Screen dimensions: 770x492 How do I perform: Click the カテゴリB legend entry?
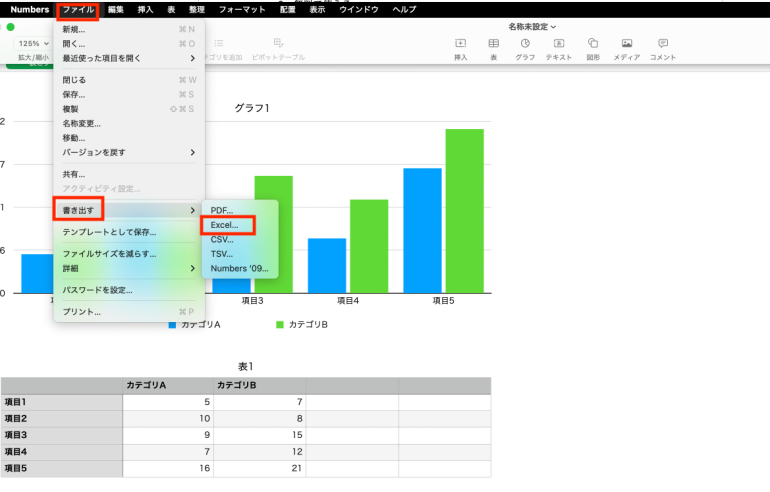[302, 325]
